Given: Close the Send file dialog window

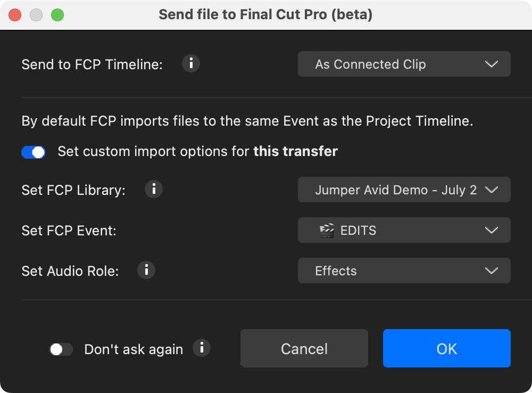Looking at the screenshot, I should pos(15,15).
